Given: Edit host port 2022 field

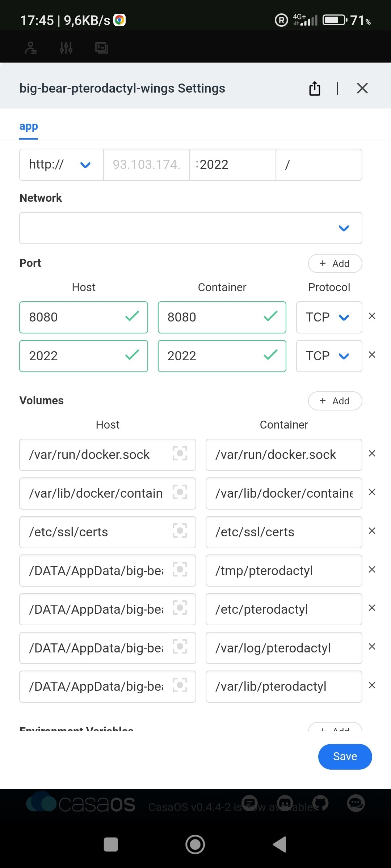Looking at the screenshot, I should click(84, 356).
